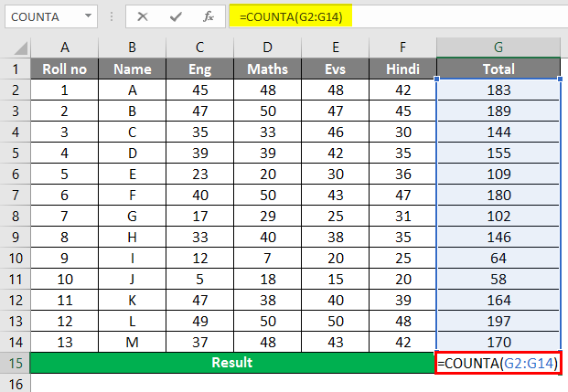The height and width of the screenshot is (392, 568).
Task: Click Eng score 5 for student J
Action: click(x=200, y=279)
